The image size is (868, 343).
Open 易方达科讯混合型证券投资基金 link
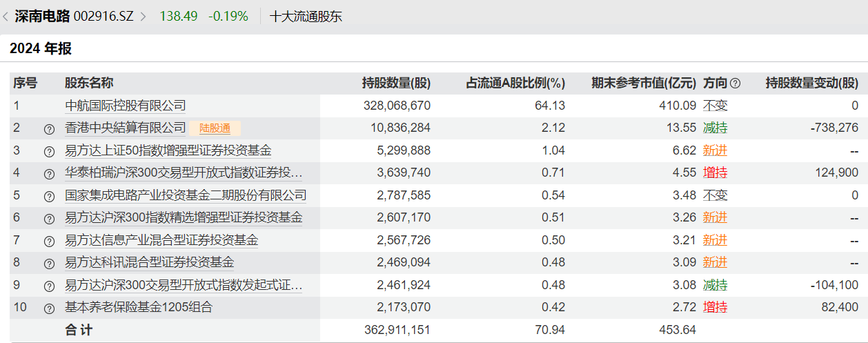pos(150,262)
